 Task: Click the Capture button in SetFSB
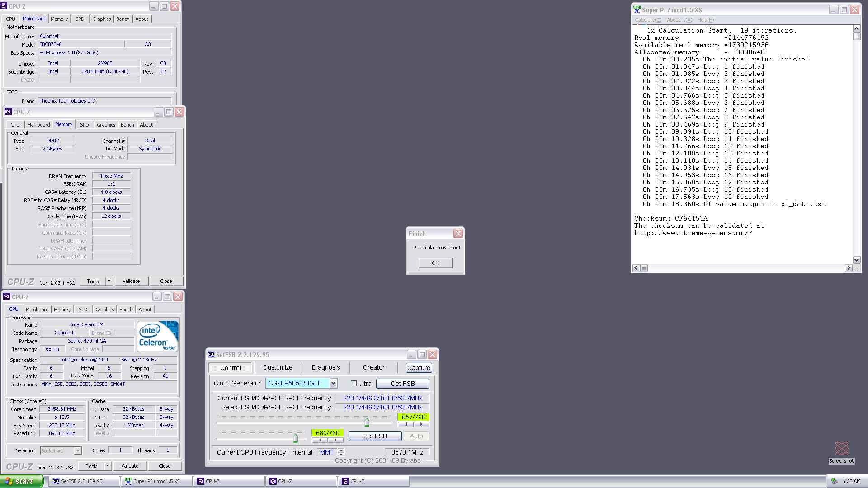tap(419, 368)
